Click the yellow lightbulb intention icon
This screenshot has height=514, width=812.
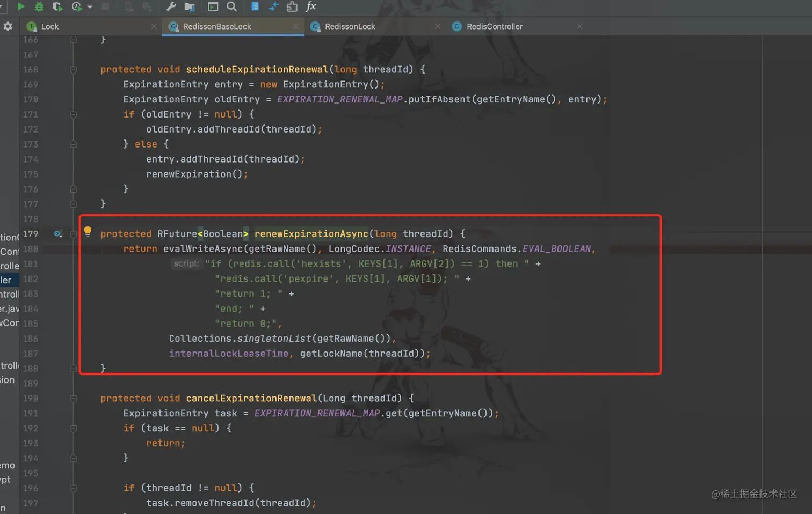pyautogui.click(x=88, y=232)
